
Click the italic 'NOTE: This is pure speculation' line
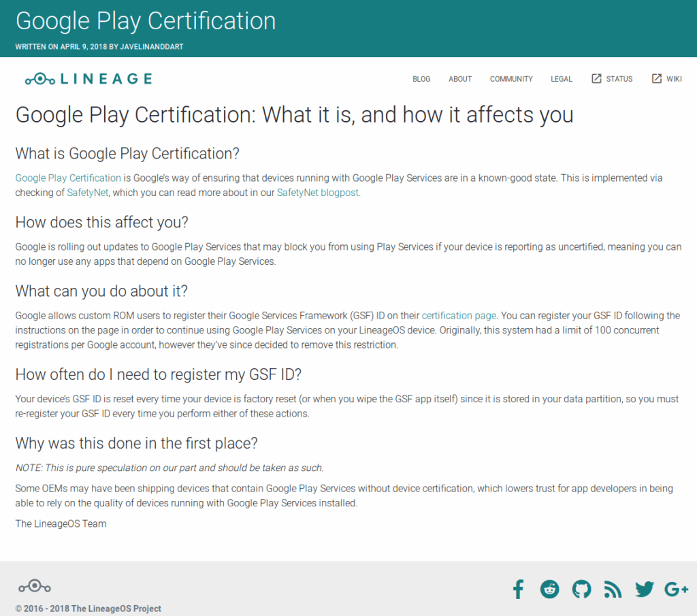169,468
